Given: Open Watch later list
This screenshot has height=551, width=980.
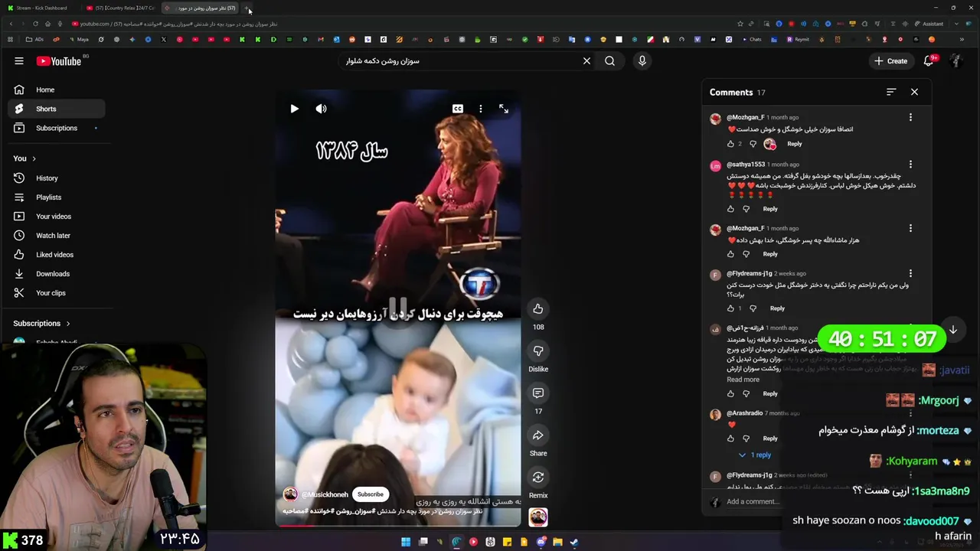Looking at the screenshot, I should [56, 236].
